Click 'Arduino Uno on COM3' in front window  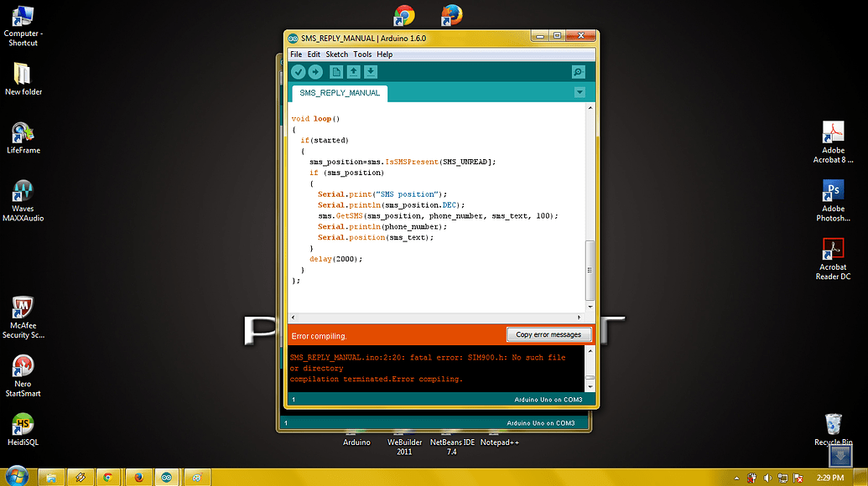[x=548, y=400]
